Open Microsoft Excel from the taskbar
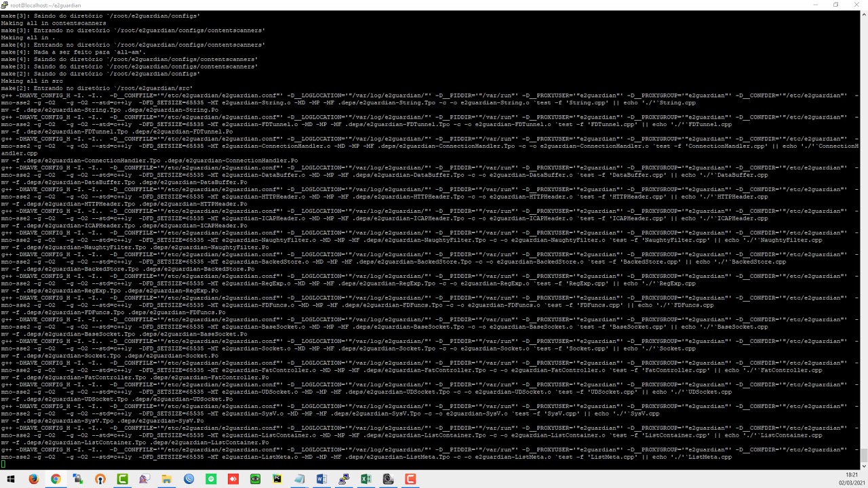The width and height of the screenshot is (868, 488). [366, 479]
